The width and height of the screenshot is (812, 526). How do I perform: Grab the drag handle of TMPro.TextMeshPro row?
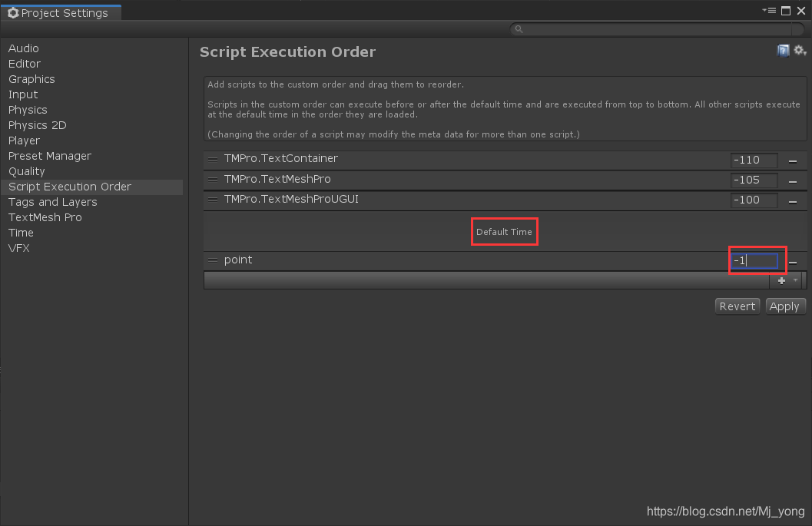pos(213,180)
